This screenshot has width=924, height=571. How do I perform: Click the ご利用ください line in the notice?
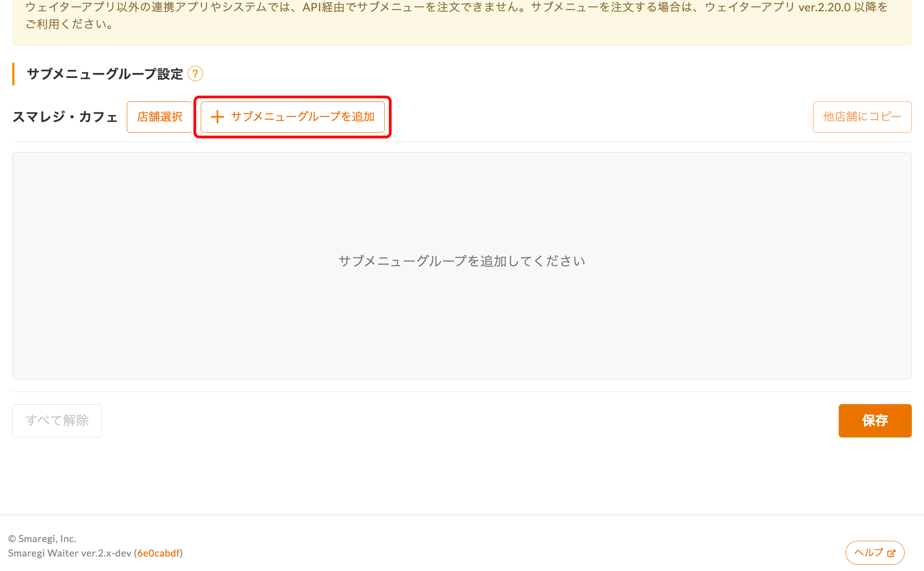pos(69,24)
